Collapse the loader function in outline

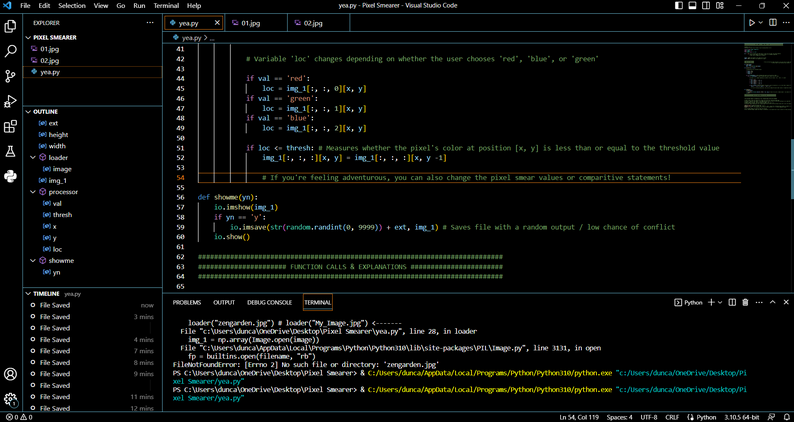(x=33, y=158)
